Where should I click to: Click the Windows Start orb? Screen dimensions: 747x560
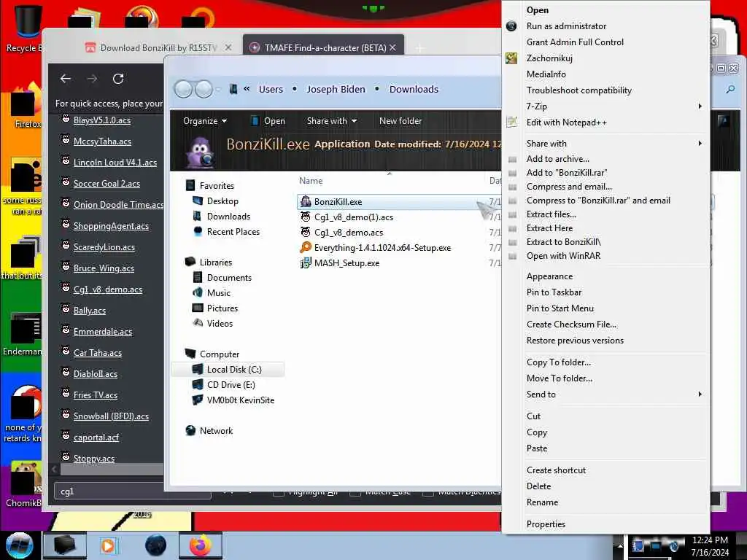19,545
